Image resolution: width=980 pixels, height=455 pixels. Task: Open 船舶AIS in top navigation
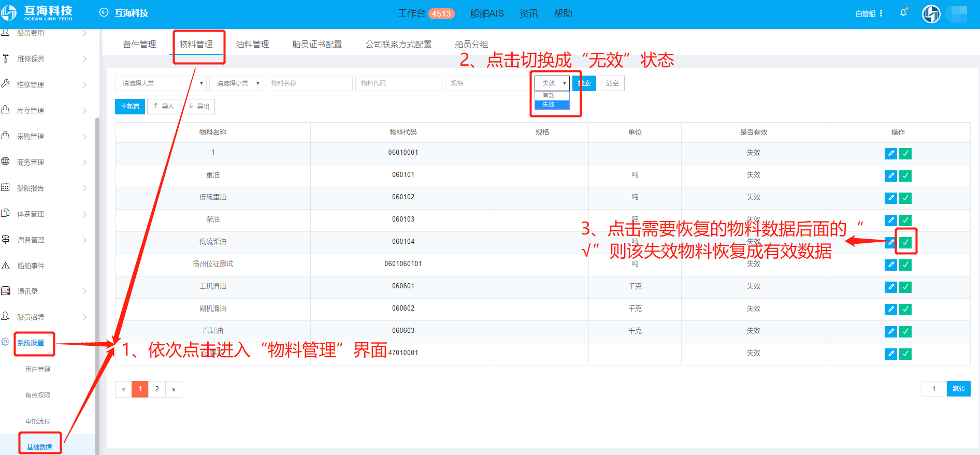tap(487, 13)
